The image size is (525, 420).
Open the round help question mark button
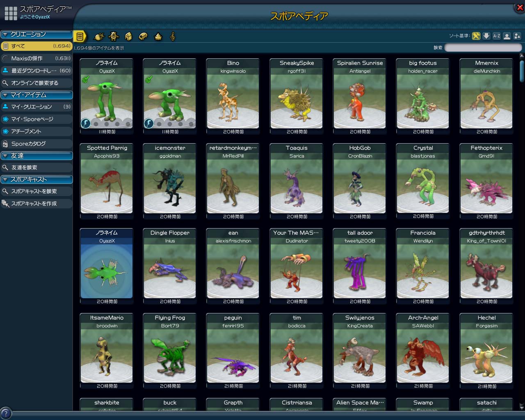click(x=6, y=413)
